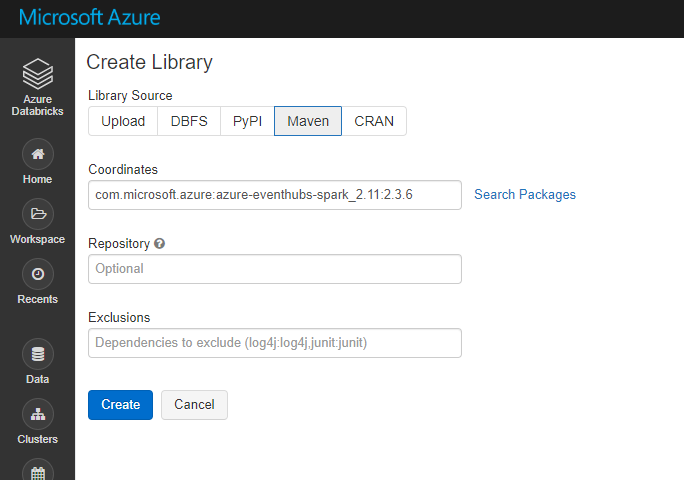Open the Azure Databricks logo icon

click(38, 73)
